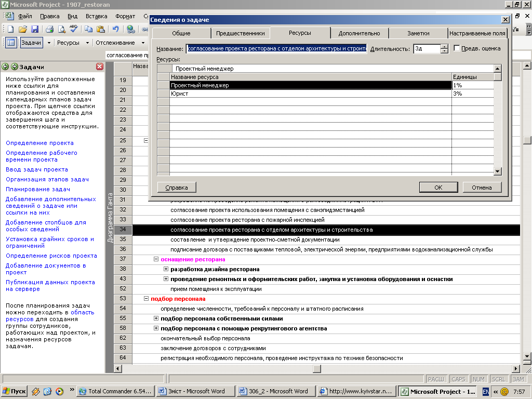Close the Задачи side pane
This screenshot has height=399, width=532.
pyautogui.click(x=100, y=66)
